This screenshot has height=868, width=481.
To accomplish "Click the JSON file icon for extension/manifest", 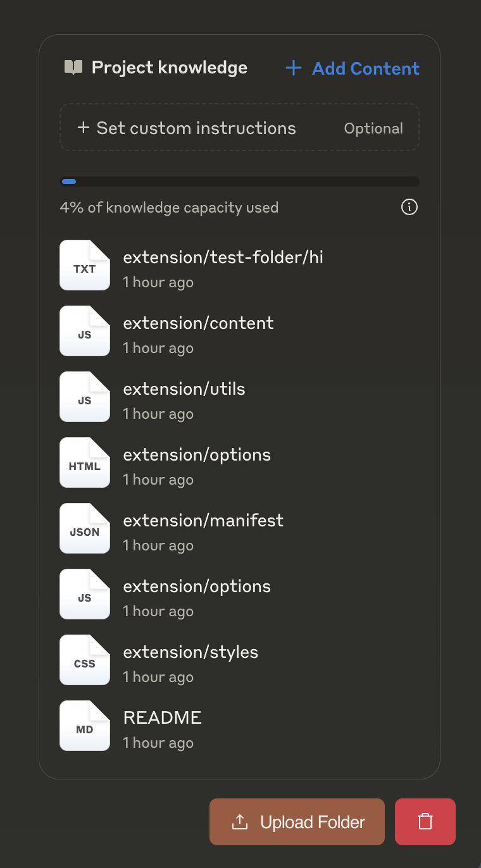I will [85, 528].
